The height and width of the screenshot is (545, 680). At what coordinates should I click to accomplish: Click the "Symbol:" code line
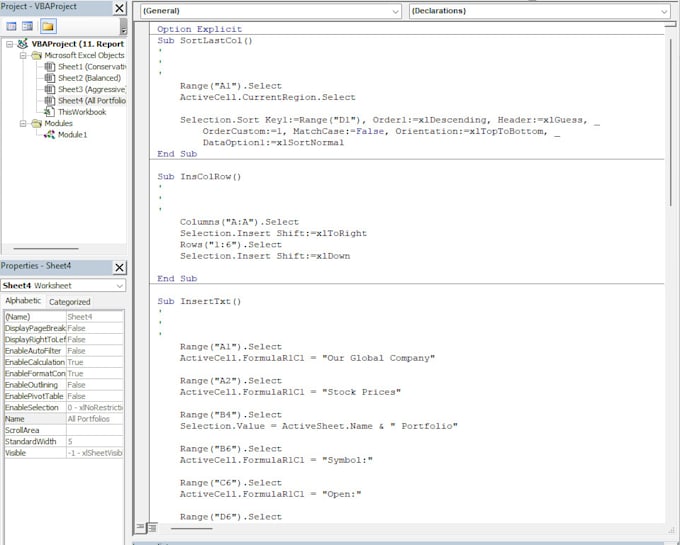pos(276,460)
